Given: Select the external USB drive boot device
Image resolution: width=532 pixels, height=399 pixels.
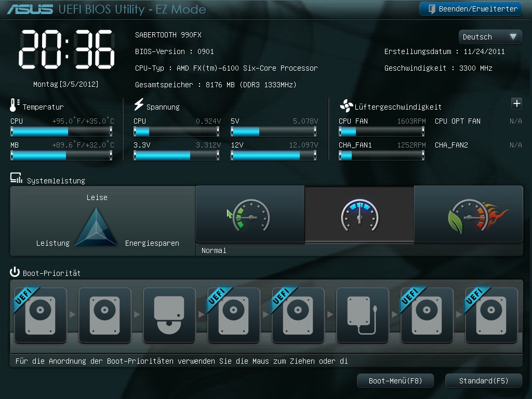Looking at the screenshot, I should [363, 315].
